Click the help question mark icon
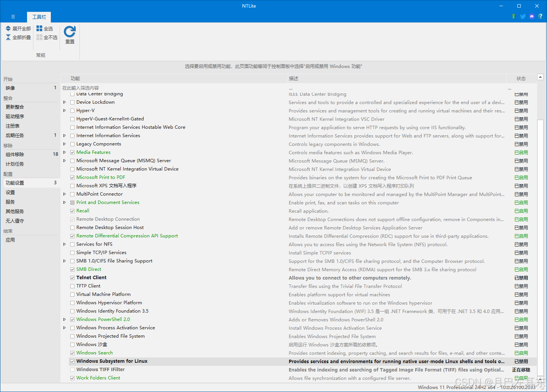The height and width of the screenshot is (392, 547). click(541, 16)
